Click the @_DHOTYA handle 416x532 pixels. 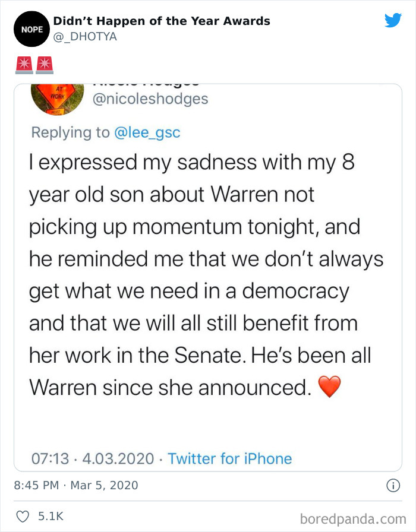(85, 36)
